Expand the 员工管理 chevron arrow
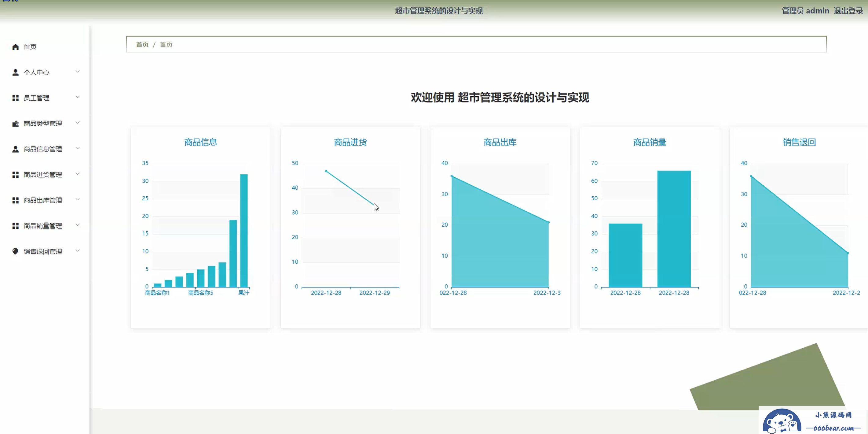Screen dimensions: 868x434 (78, 97)
